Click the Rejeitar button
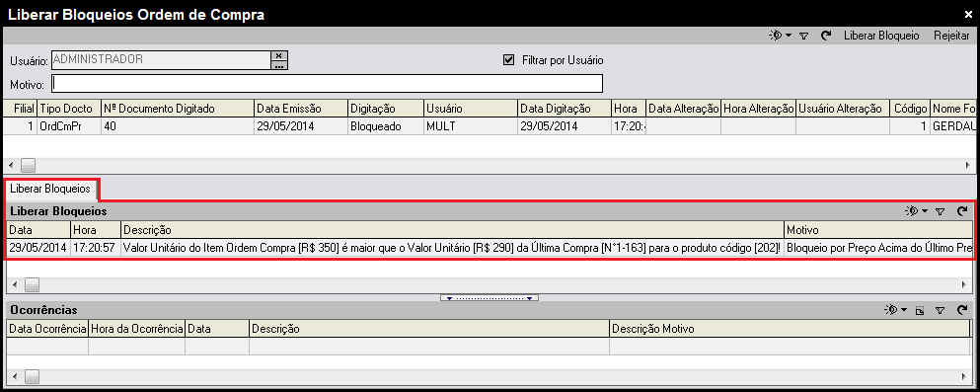980x392 pixels. (x=951, y=36)
